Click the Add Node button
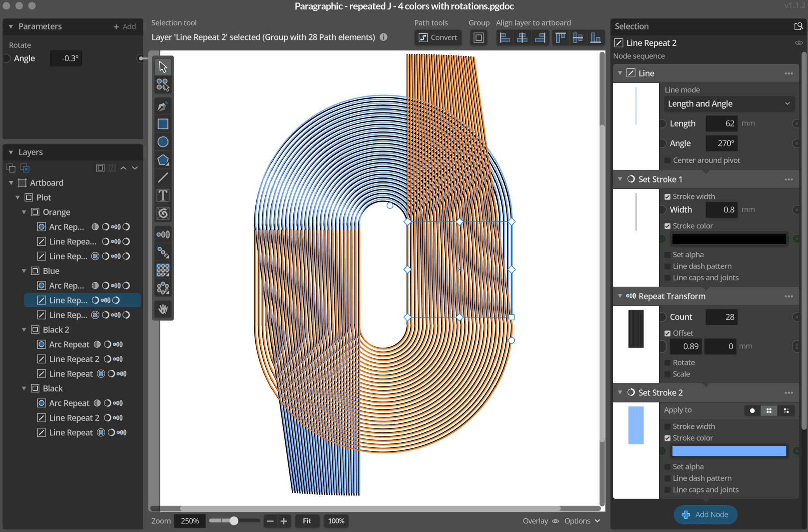Screen dimensions: 808x532 pyautogui.click(x=705, y=515)
